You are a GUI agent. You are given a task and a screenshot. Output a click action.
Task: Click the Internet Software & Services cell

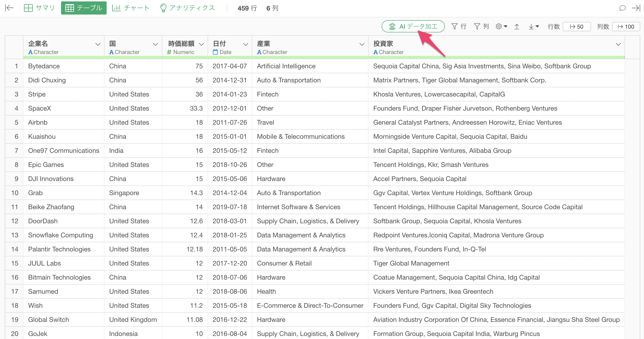click(x=310, y=207)
